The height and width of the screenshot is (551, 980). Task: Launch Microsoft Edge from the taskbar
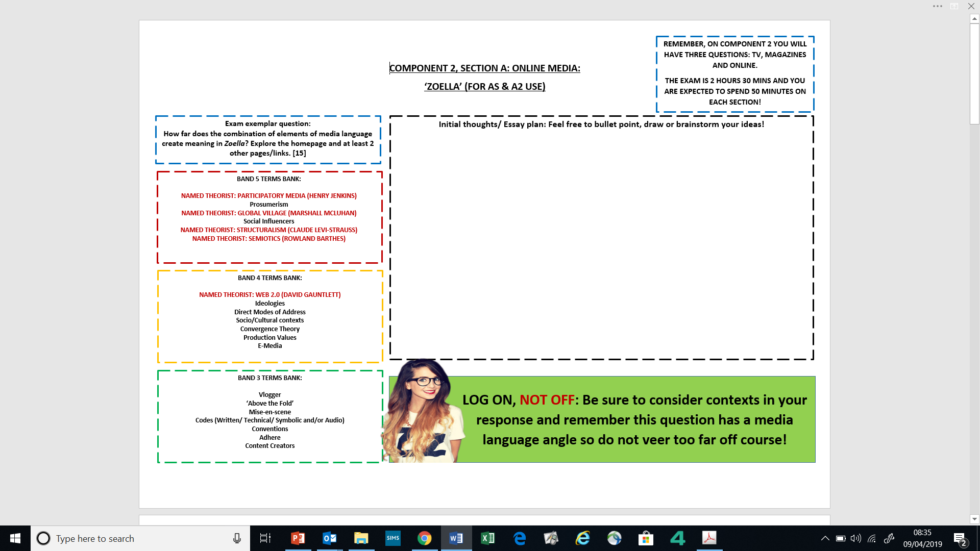click(x=520, y=538)
